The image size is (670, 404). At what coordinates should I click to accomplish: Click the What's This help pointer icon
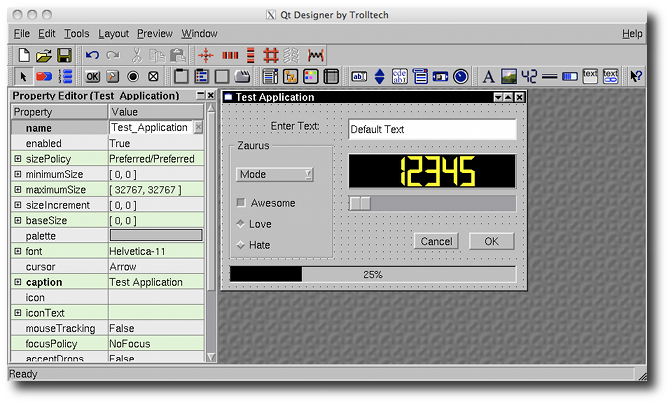point(636,76)
